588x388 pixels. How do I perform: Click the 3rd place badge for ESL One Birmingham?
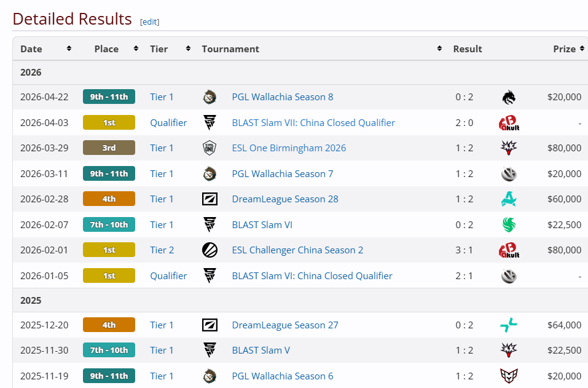click(109, 148)
